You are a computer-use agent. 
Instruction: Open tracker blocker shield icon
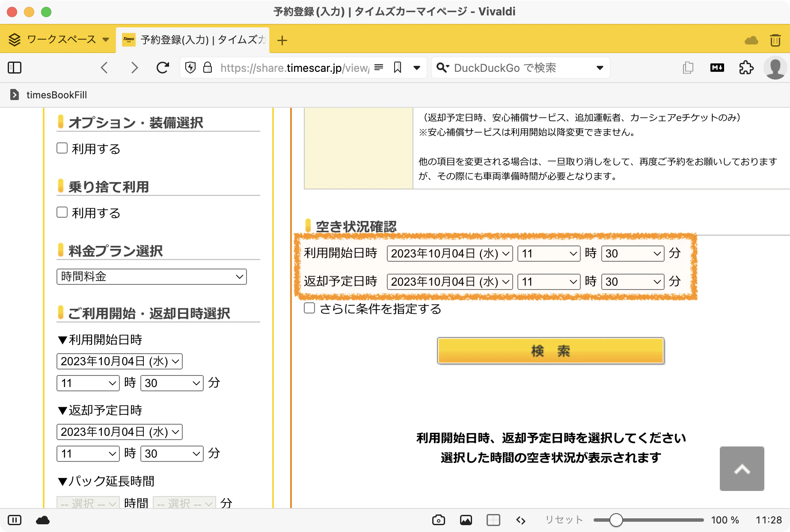pos(190,68)
